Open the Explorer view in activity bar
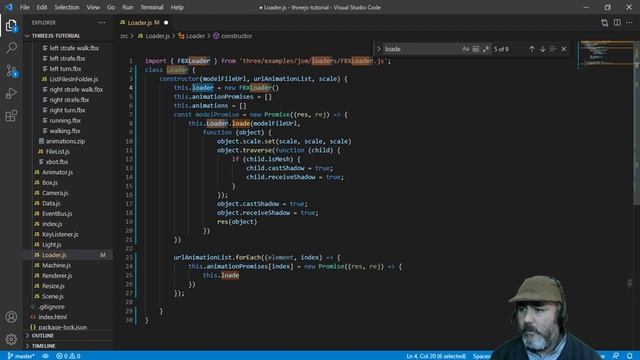 click(11, 25)
